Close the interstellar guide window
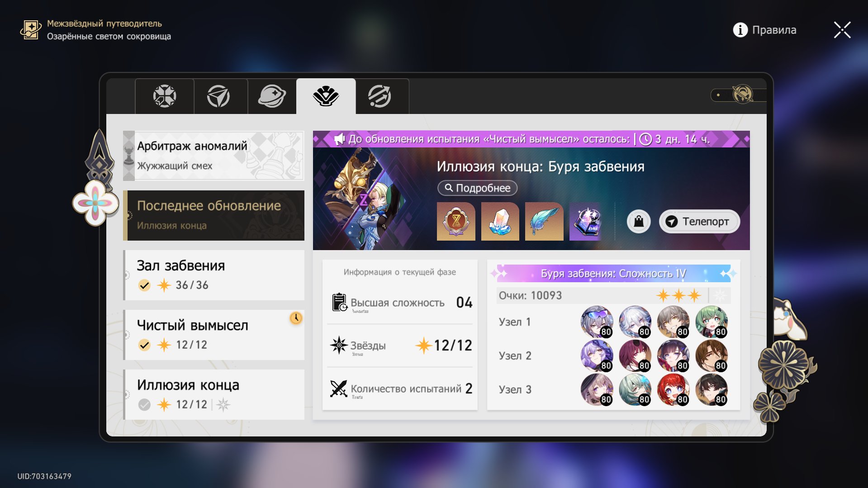Image resolution: width=868 pixels, height=488 pixels. [x=842, y=30]
